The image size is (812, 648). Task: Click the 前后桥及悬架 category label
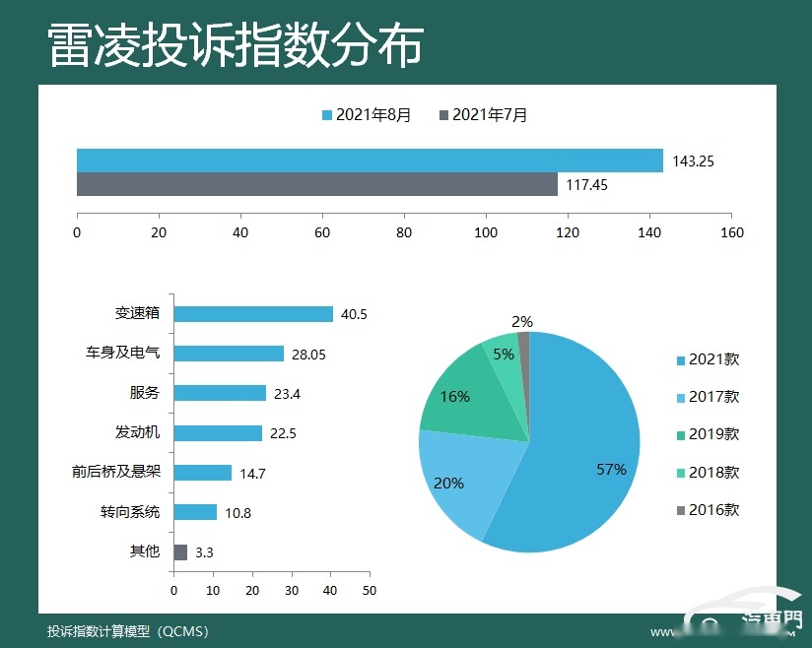pos(116,472)
